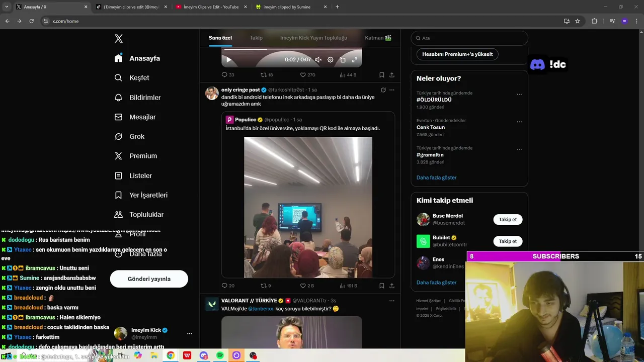Expand the video to fullscreen
644x362 pixels.
pos(355,59)
